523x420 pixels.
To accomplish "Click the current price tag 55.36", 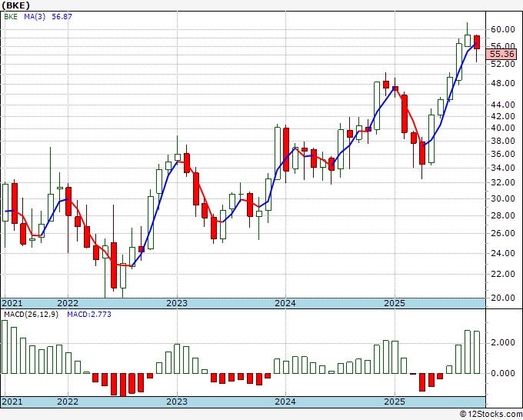I will [501, 54].
